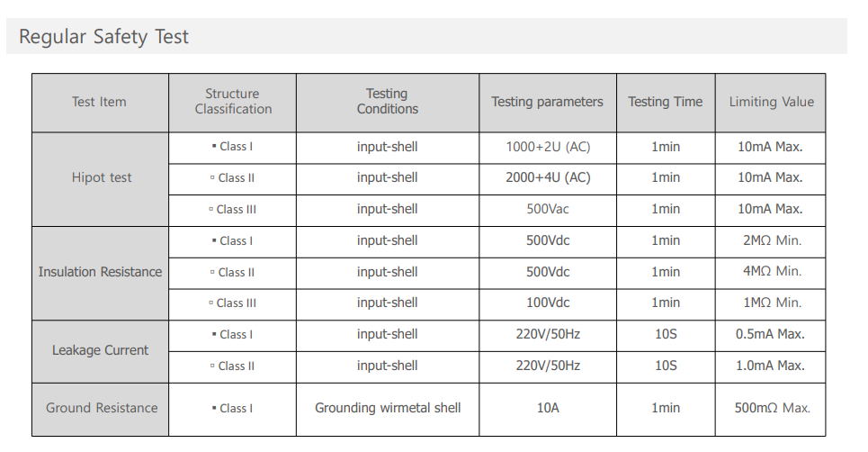Select the Insulation Resistance row label
Screen dimensions: 868x452
[x=100, y=273]
